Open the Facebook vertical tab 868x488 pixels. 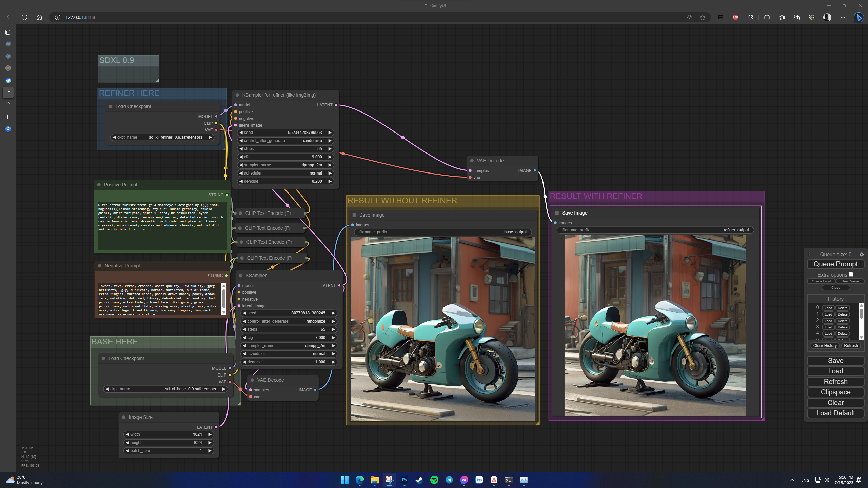(x=8, y=129)
